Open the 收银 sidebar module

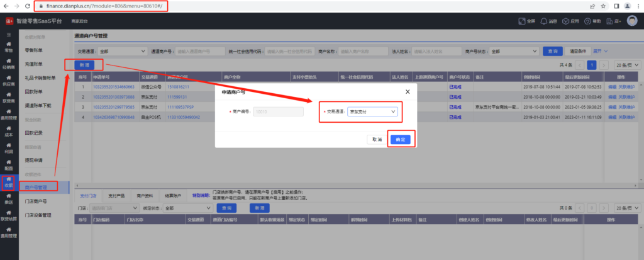(9, 182)
